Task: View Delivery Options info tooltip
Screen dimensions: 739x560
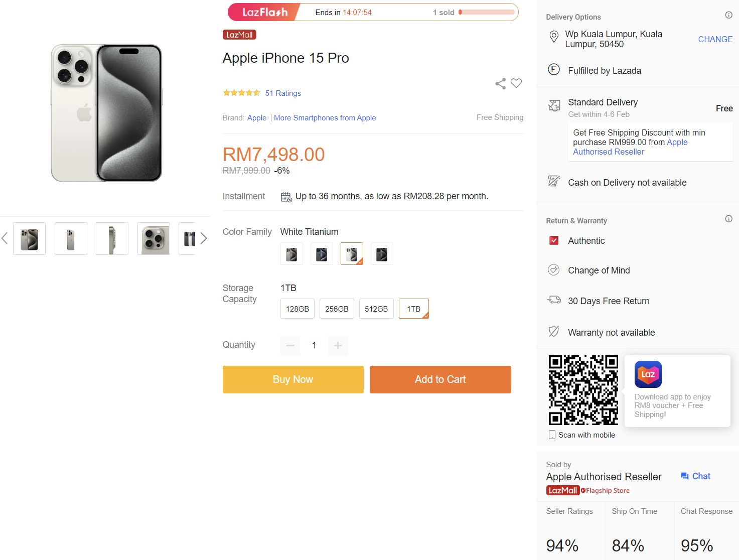Action: 728,15
